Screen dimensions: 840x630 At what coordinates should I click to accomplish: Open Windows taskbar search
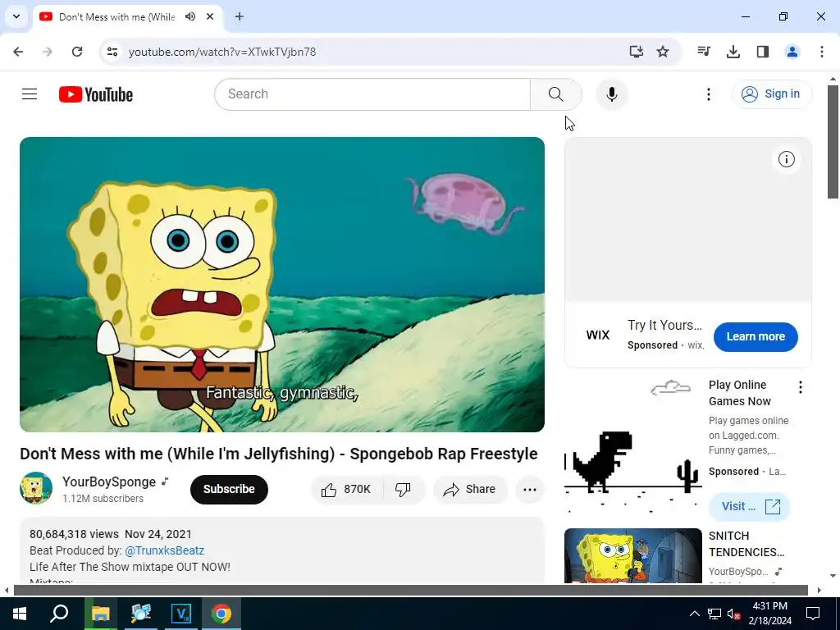click(x=59, y=614)
